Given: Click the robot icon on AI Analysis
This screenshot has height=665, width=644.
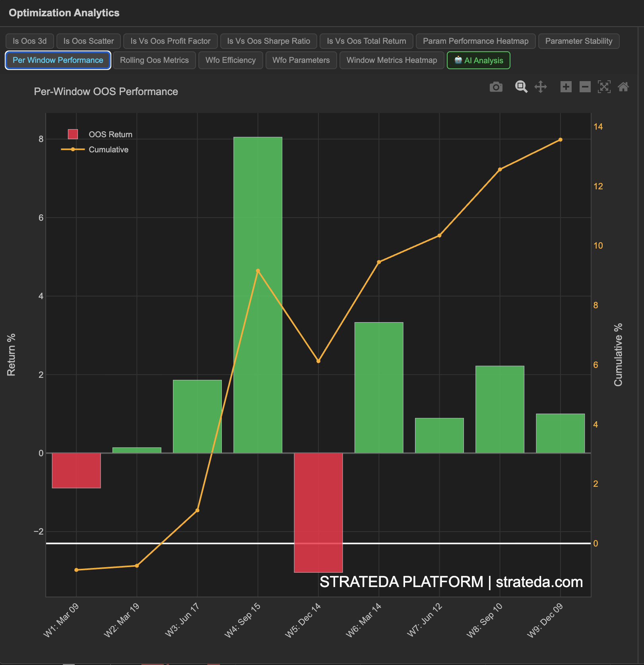Looking at the screenshot, I should pyautogui.click(x=458, y=60).
